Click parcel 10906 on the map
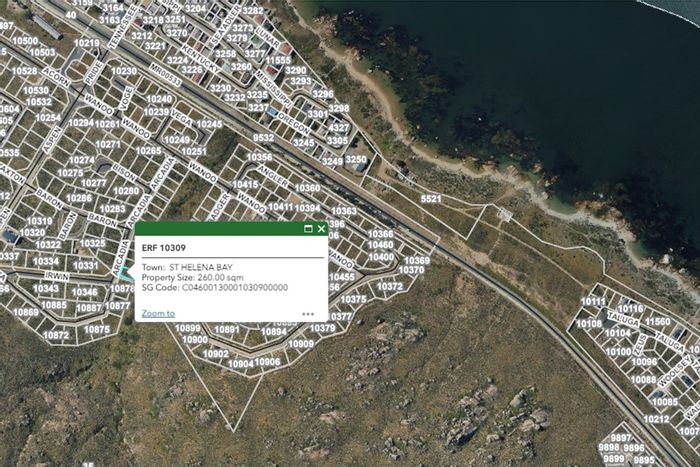The height and width of the screenshot is (467, 700). pyautogui.click(x=267, y=362)
